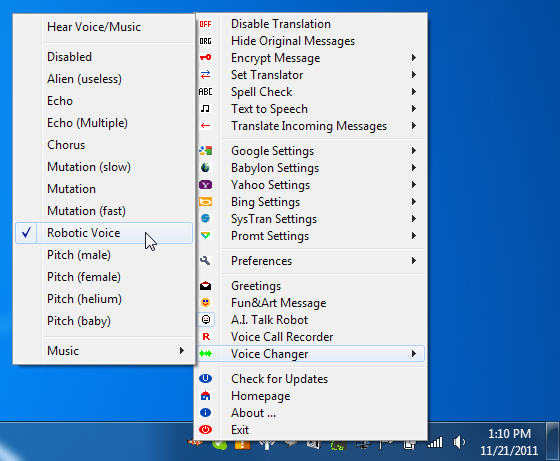
Task: Expand Voice Changer submenu arrow
Action: pyautogui.click(x=414, y=354)
